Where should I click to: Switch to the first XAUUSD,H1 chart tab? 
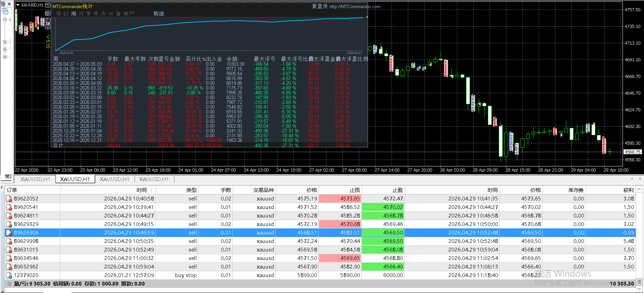35,179
